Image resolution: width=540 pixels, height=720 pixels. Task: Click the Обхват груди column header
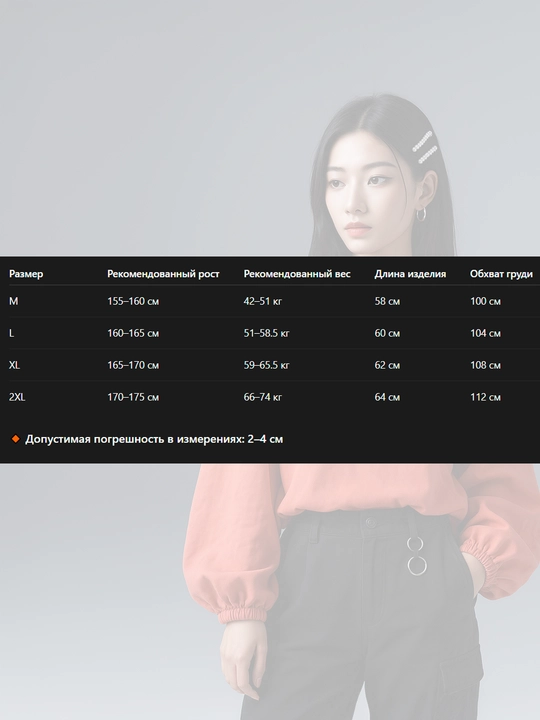click(x=501, y=274)
